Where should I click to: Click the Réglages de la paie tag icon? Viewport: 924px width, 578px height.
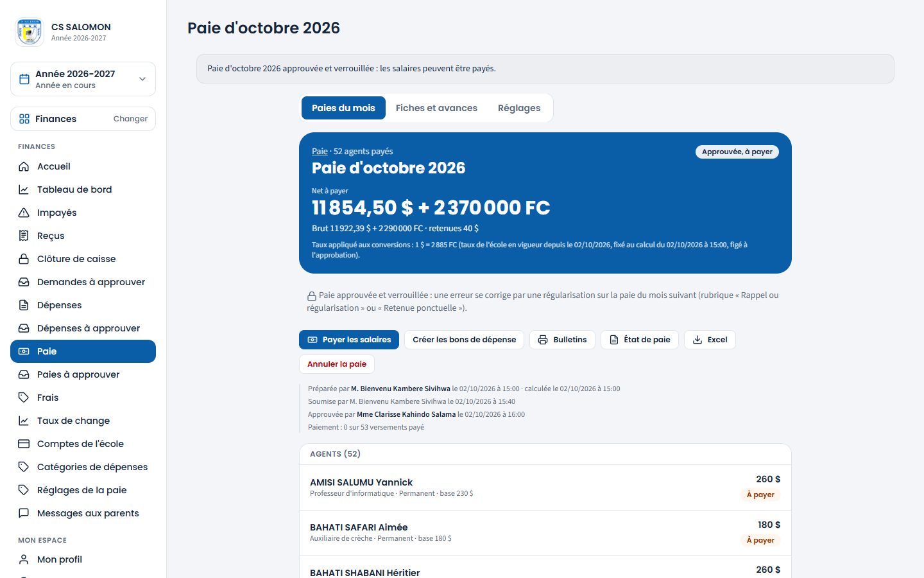click(x=24, y=490)
